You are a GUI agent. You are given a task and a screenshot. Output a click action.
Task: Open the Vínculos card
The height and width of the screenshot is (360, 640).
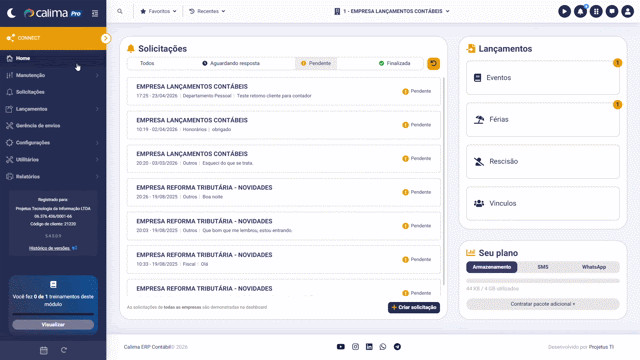tap(543, 203)
